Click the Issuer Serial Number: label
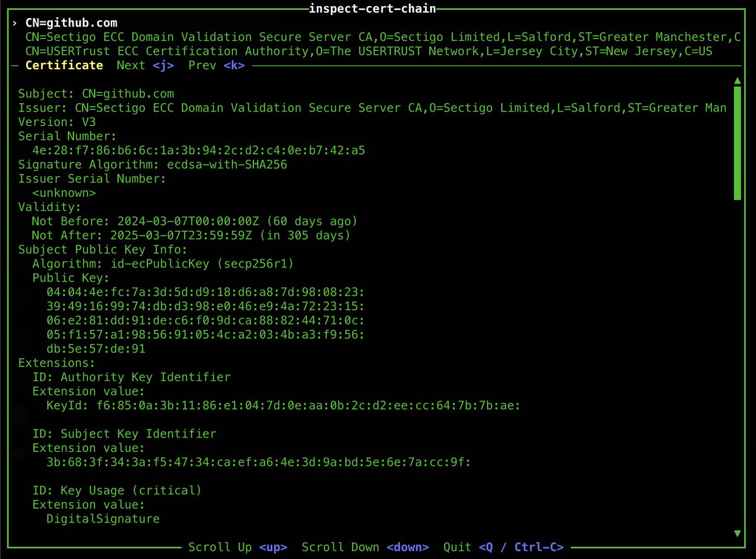 pos(92,179)
